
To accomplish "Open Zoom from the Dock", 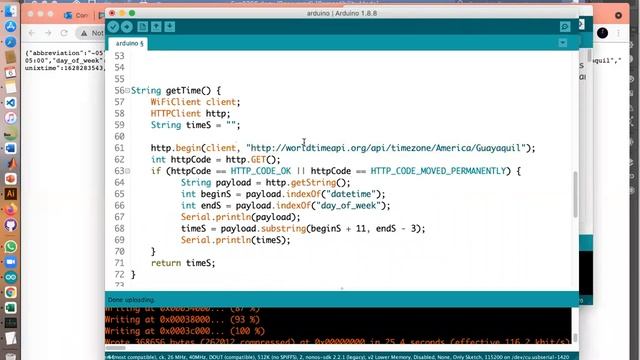I will 11,262.
